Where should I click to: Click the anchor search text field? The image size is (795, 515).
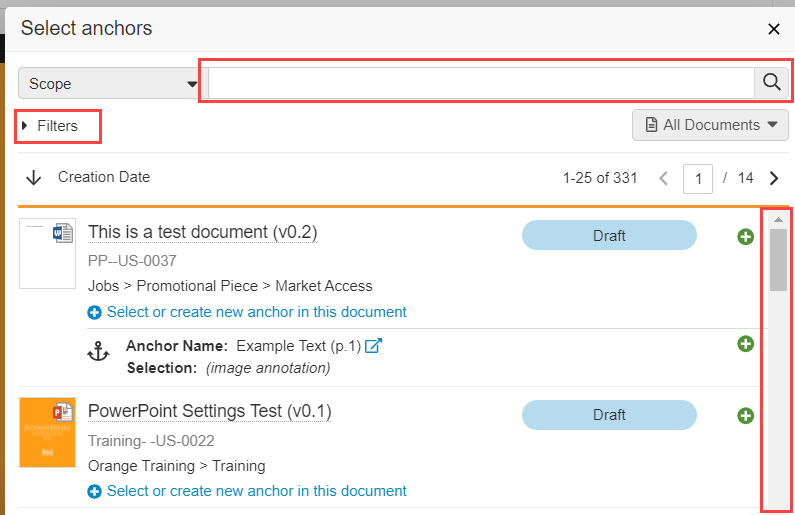(480, 83)
